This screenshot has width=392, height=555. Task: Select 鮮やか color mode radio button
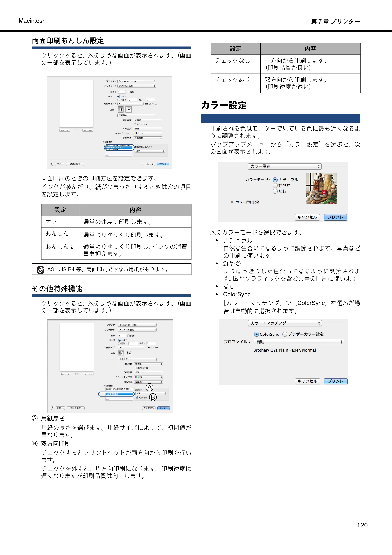(275, 185)
